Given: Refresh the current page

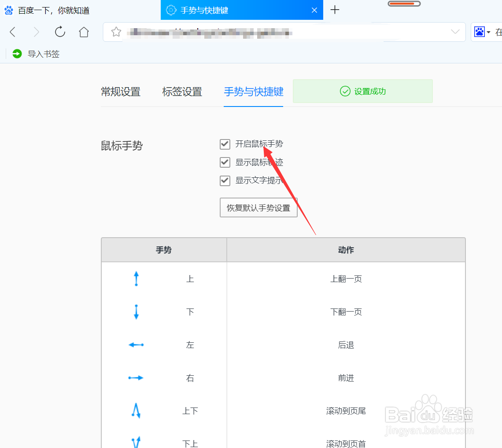Looking at the screenshot, I should click(60, 32).
